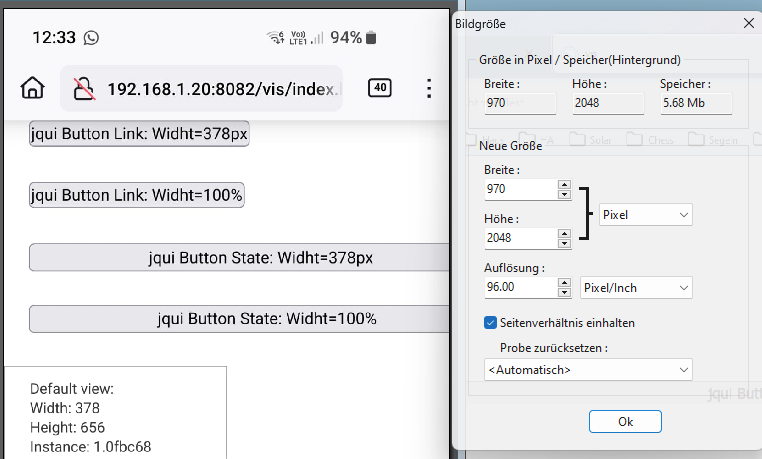Expand the Pixel unit dropdown
Viewport: 762px width, 459px height.
tap(645, 215)
